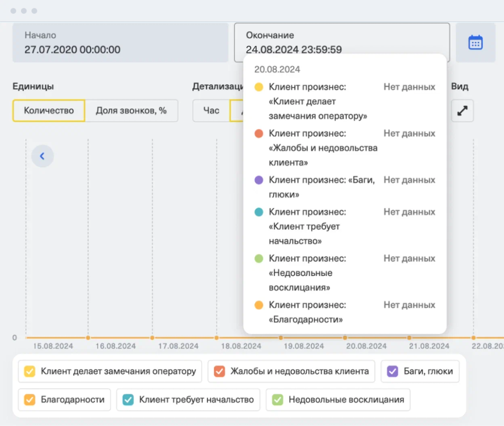Click the data point at 18.08.2024

point(216,338)
